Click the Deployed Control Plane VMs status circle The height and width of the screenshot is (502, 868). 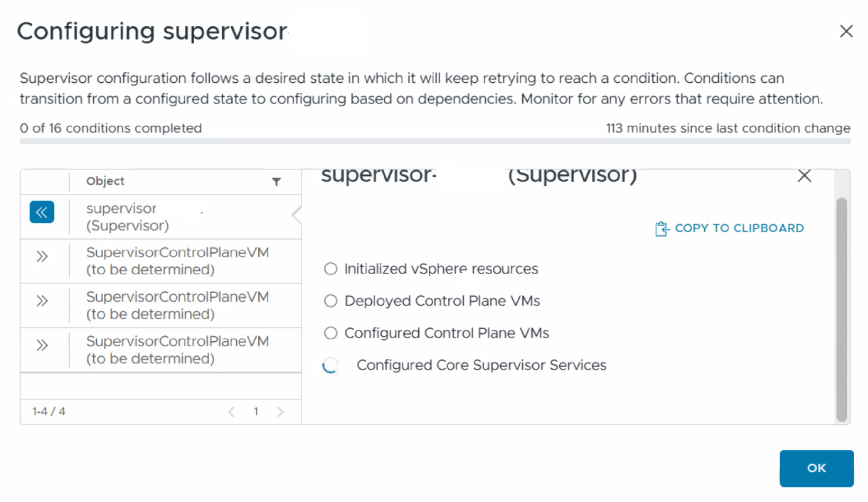click(x=331, y=301)
